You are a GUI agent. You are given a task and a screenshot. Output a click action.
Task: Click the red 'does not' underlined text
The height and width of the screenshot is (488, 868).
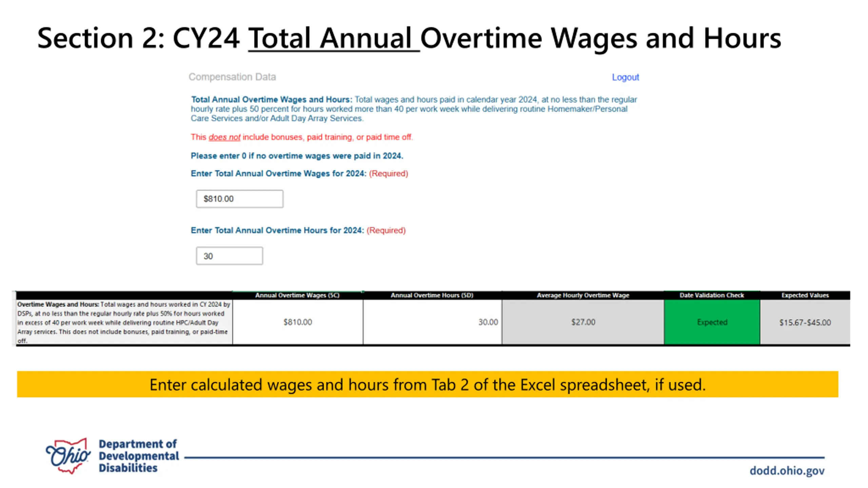tap(224, 137)
